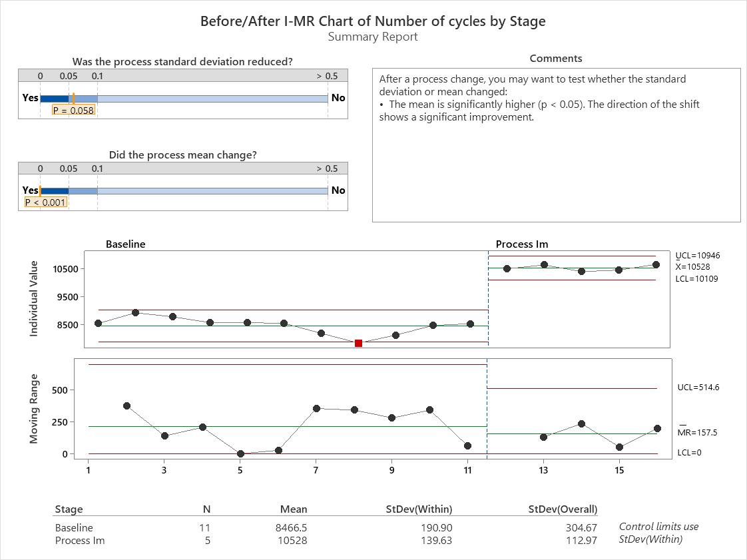Click the MR=157.5 center line label
Image resolution: width=747 pixels, height=560 pixels.
click(697, 433)
